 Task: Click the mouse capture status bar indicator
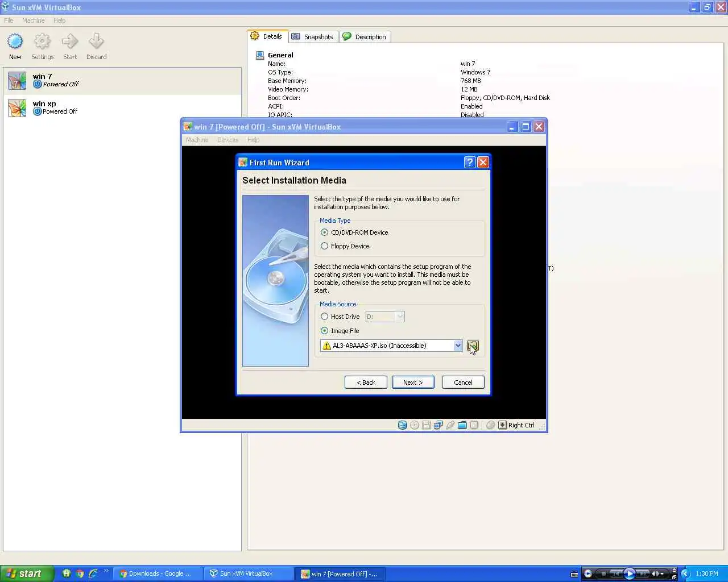[490, 425]
